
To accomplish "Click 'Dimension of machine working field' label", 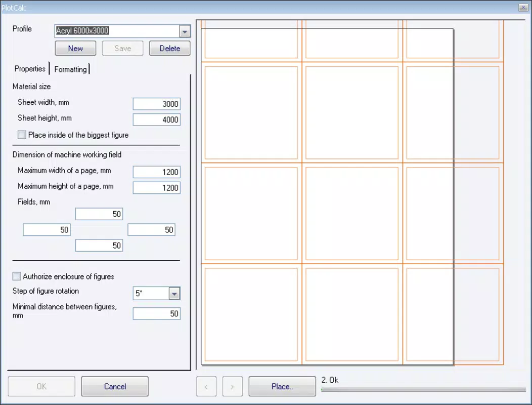I will click(67, 154).
